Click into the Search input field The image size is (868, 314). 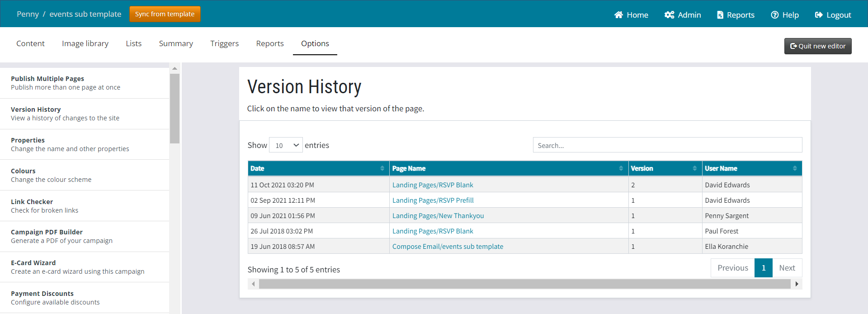(667, 145)
